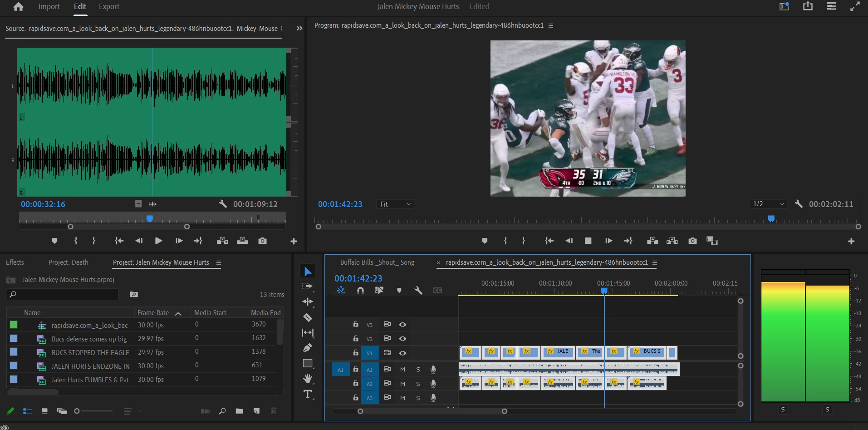Click the Home icon
The image size is (868, 430).
coord(18,7)
